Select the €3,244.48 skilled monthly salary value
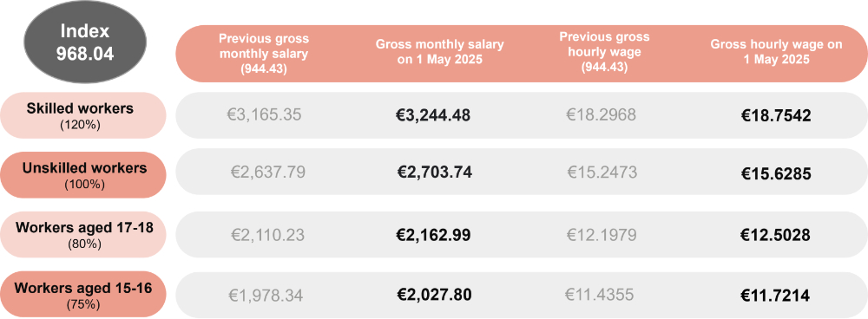 pyautogui.click(x=433, y=115)
